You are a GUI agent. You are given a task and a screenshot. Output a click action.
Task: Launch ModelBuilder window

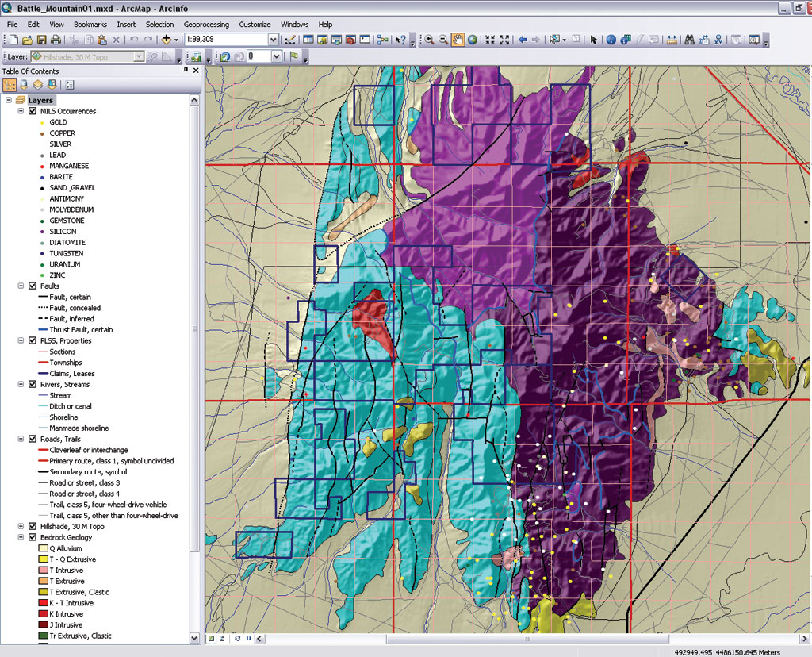383,40
